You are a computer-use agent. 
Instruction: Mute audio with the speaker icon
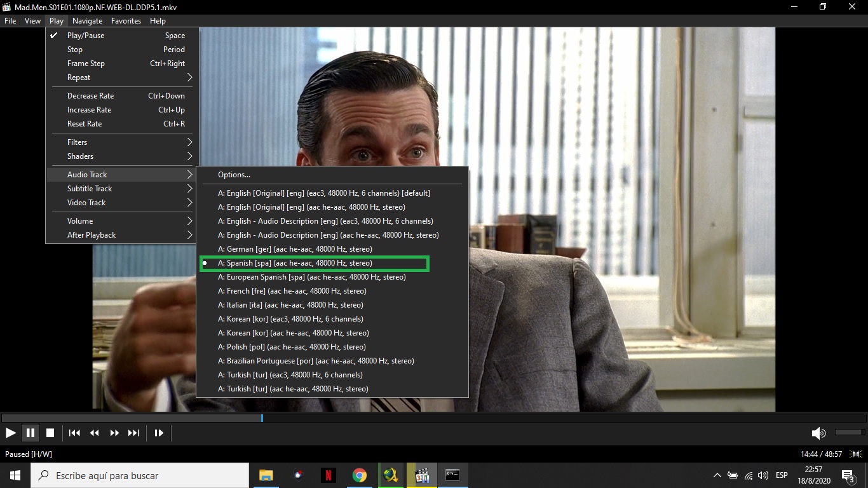coord(818,433)
